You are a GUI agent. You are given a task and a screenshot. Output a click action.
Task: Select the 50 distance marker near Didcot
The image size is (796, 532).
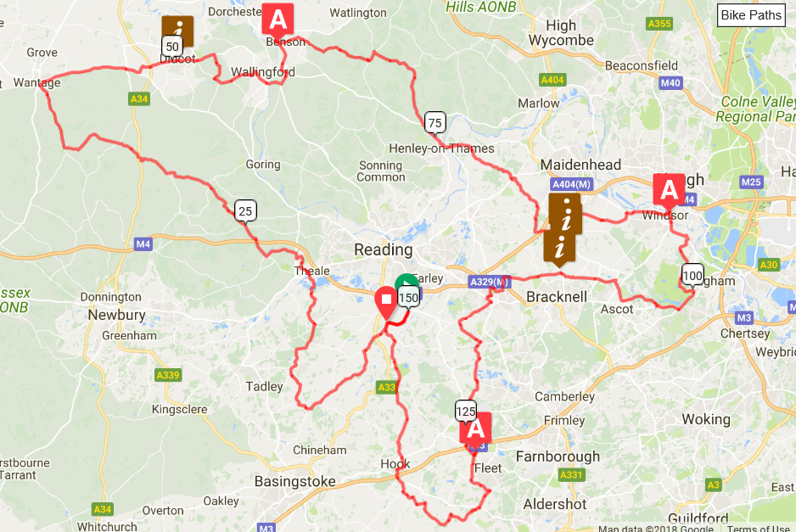coord(172,48)
